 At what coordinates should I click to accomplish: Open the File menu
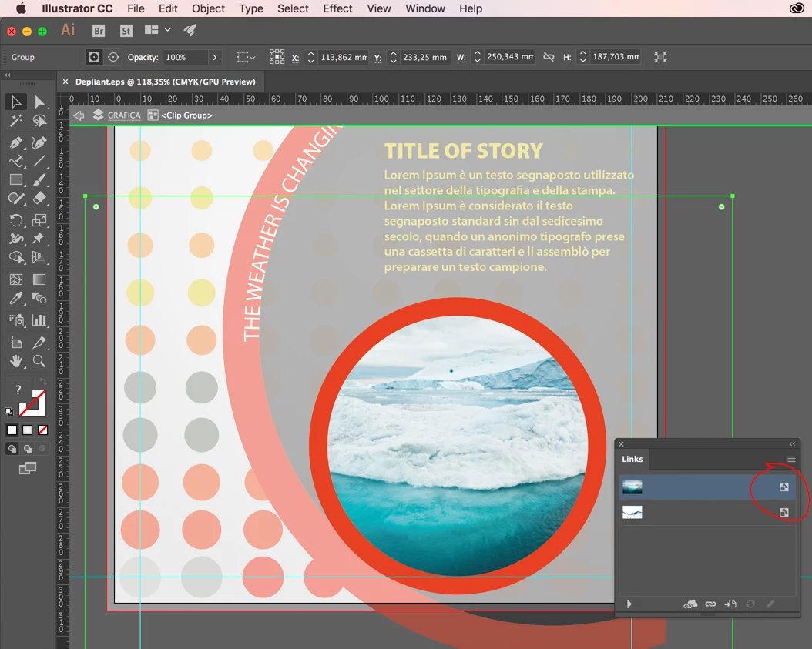pyautogui.click(x=136, y=8)
